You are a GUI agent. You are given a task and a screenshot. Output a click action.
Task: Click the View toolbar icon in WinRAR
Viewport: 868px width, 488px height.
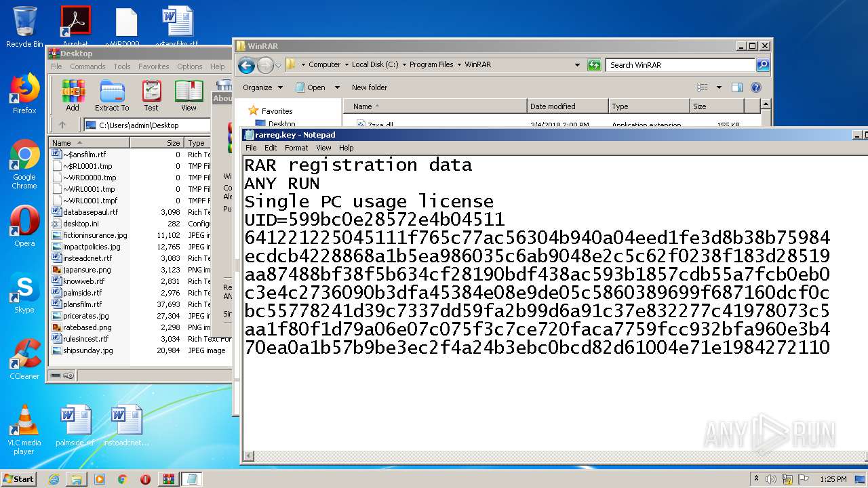pos(189,96)
